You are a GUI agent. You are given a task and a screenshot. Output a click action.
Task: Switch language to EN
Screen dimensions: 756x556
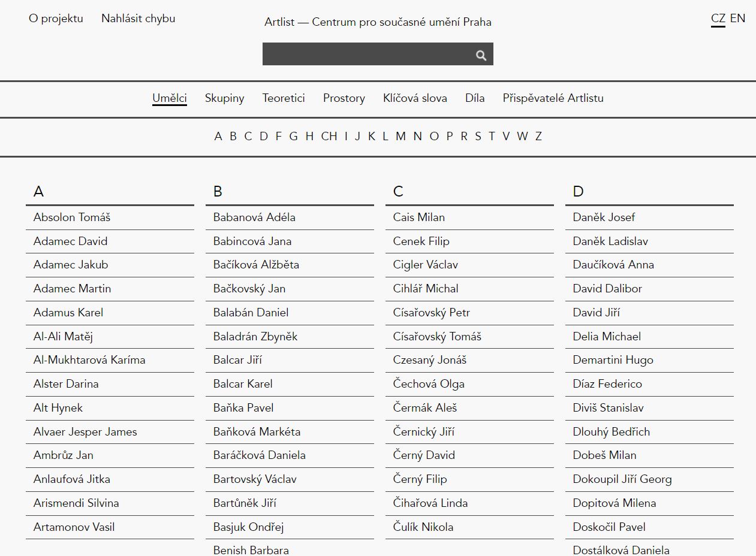coord(737,18)
